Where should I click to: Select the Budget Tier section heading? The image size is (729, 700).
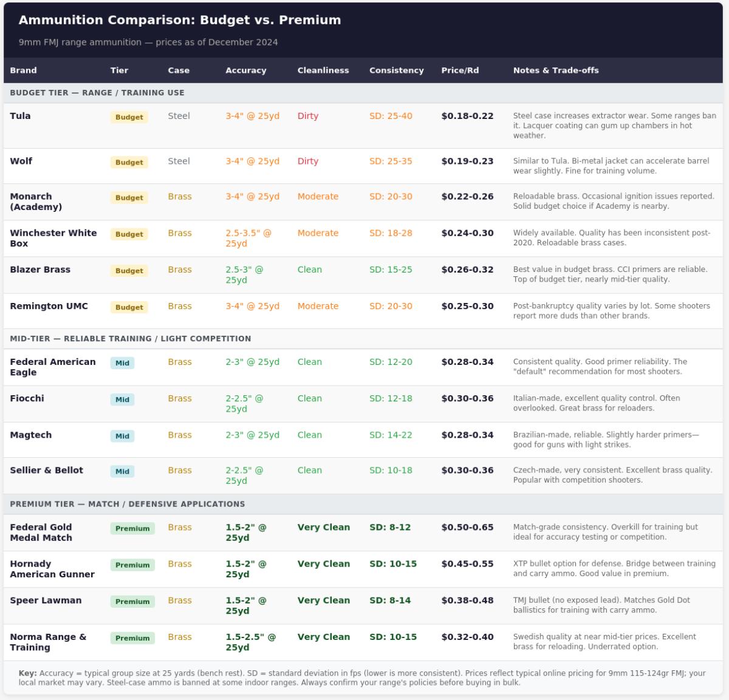[x=97, y=93]
